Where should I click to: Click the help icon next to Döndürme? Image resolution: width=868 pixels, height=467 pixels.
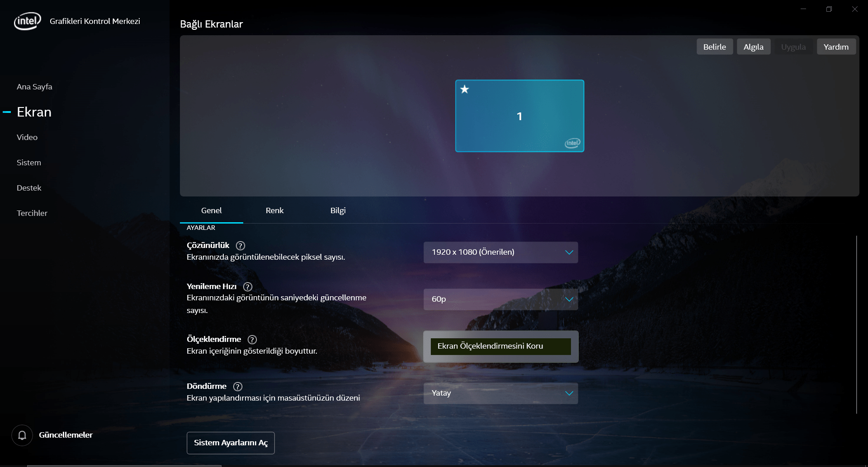pyautogui.click(x=238, y=387)
